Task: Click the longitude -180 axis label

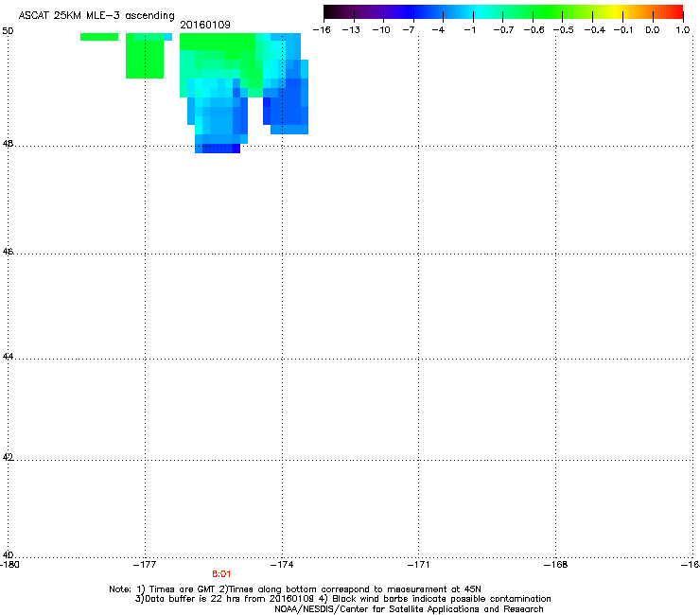Action: coord(9,565)
